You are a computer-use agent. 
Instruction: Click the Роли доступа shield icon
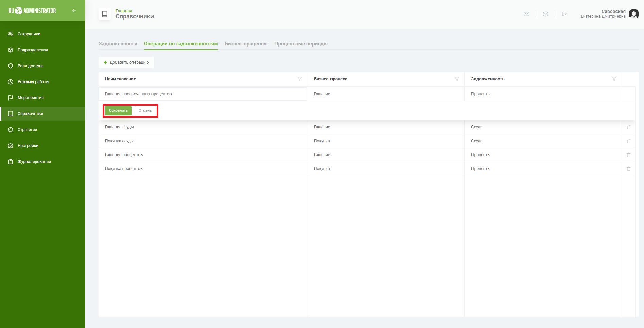click(x=11, y=66)
